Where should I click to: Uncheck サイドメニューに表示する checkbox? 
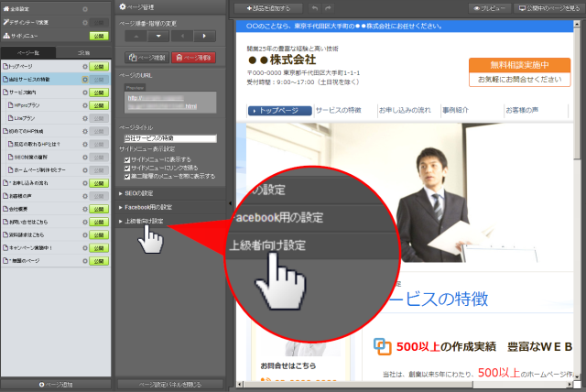coord(129,157)
